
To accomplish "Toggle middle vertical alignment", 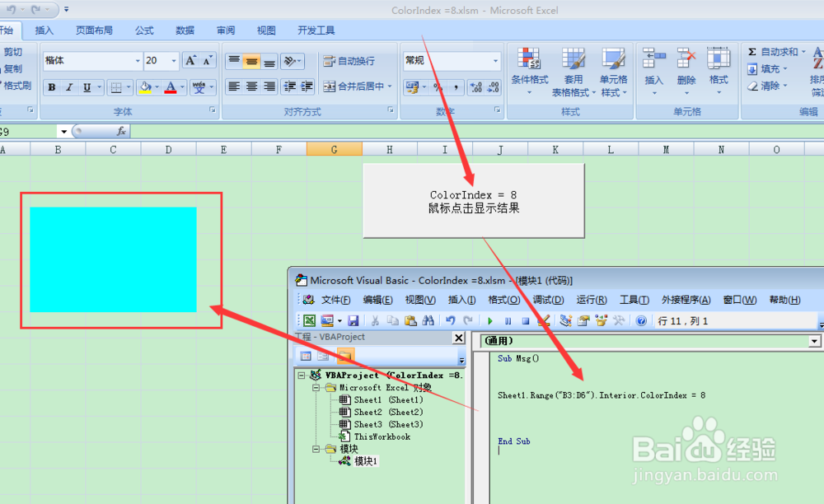I will tap(251, 62).
